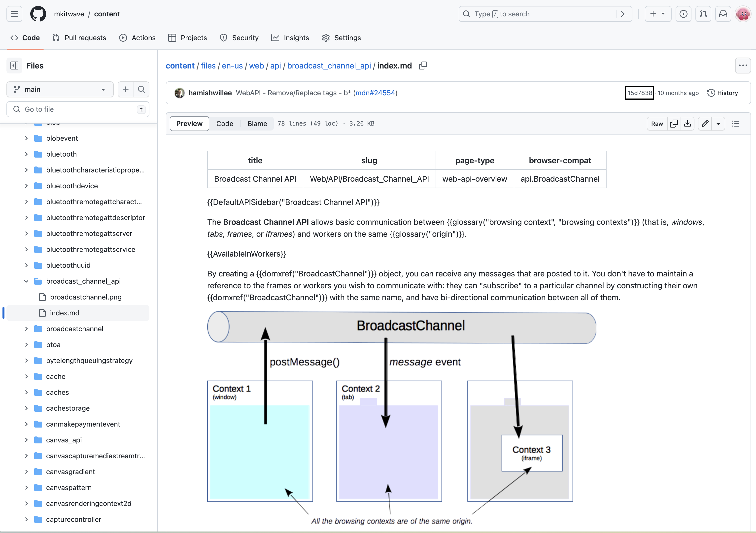Click the copy path icon next to index.md
This screenshot has height=533, width=756.
[x=423, y=66]
